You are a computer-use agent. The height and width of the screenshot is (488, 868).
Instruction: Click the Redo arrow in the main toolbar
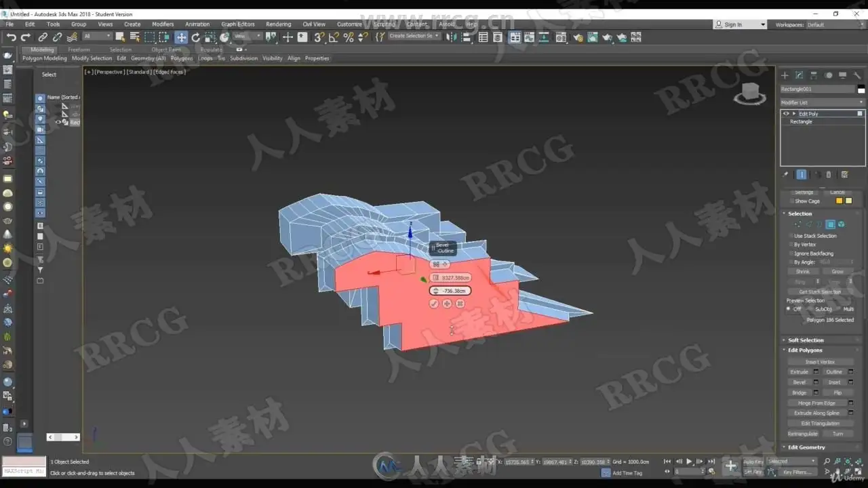point(26,37)
